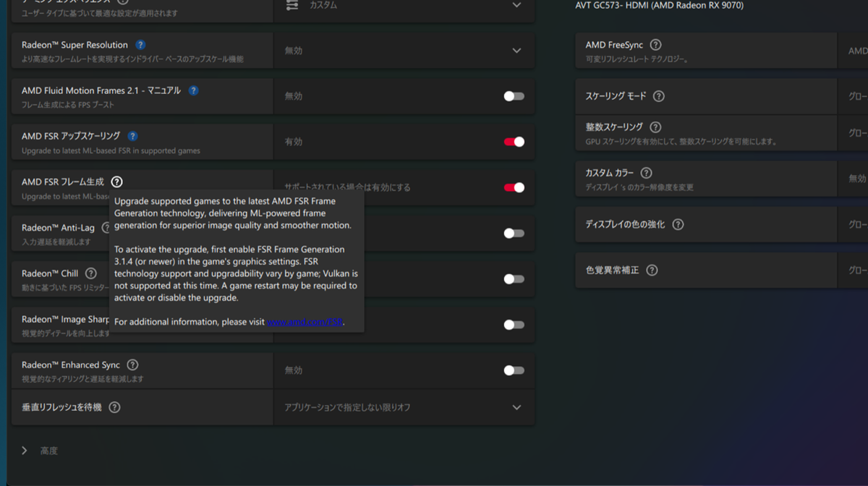Turn off AMD FSR フレーム生成 toggle
The image size is (868, 486).
point(514,187)
